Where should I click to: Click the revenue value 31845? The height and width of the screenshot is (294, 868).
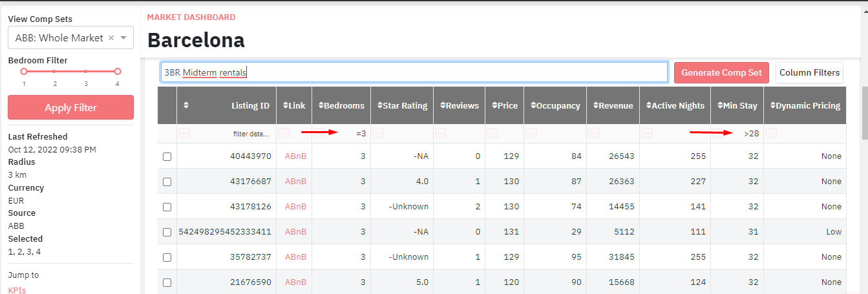point(621,257)
